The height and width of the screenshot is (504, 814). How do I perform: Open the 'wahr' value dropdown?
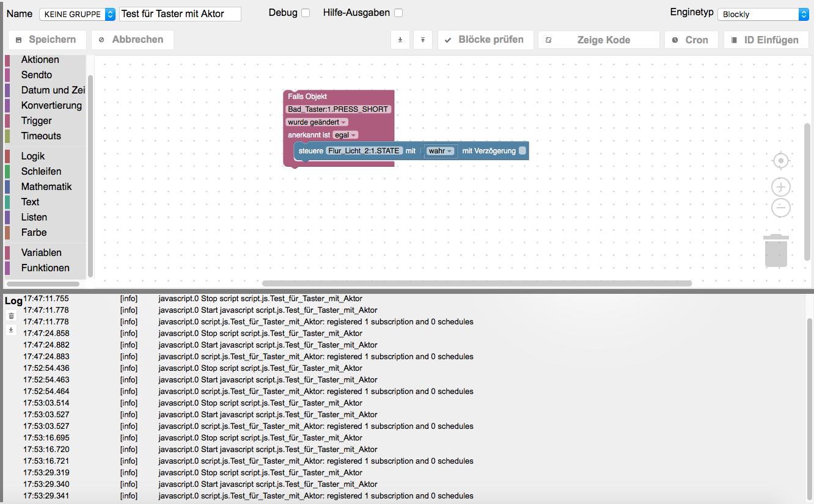(441, 151)
